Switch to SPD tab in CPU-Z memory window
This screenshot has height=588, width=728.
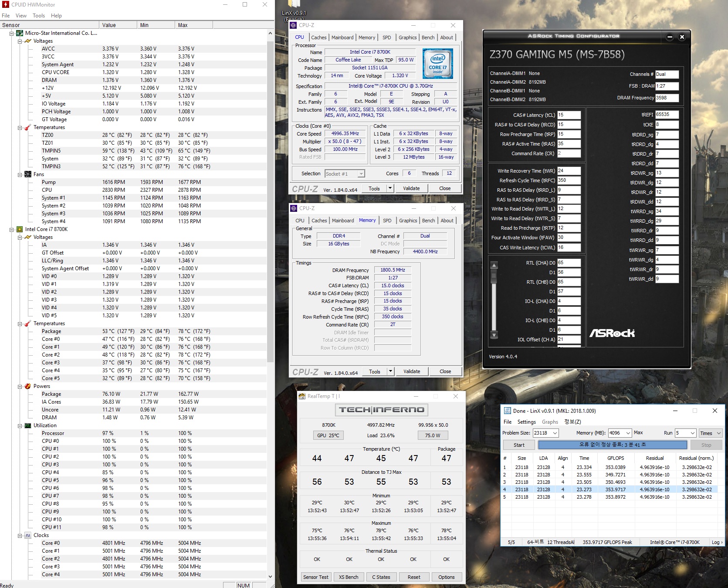387,221
